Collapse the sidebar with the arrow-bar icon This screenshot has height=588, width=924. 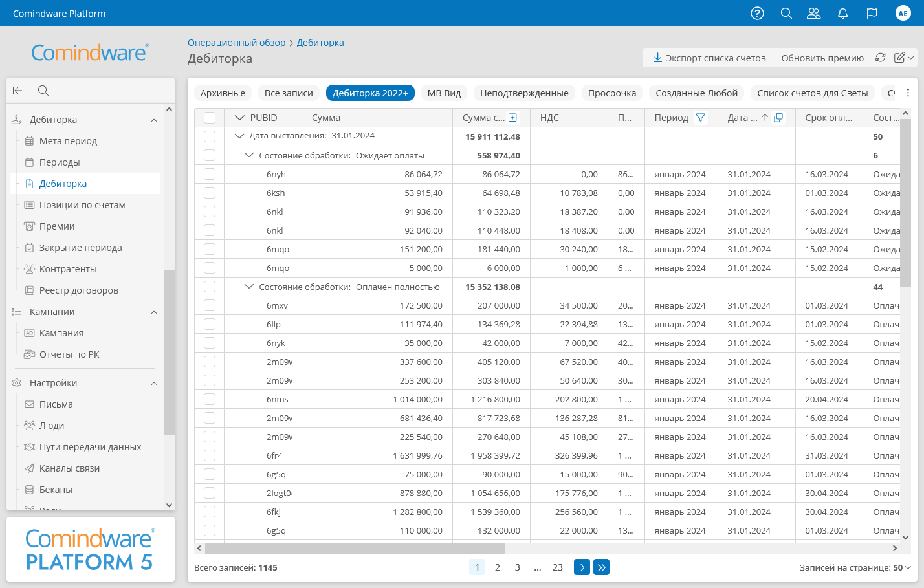pyautogui.click(x=17, y=91)
